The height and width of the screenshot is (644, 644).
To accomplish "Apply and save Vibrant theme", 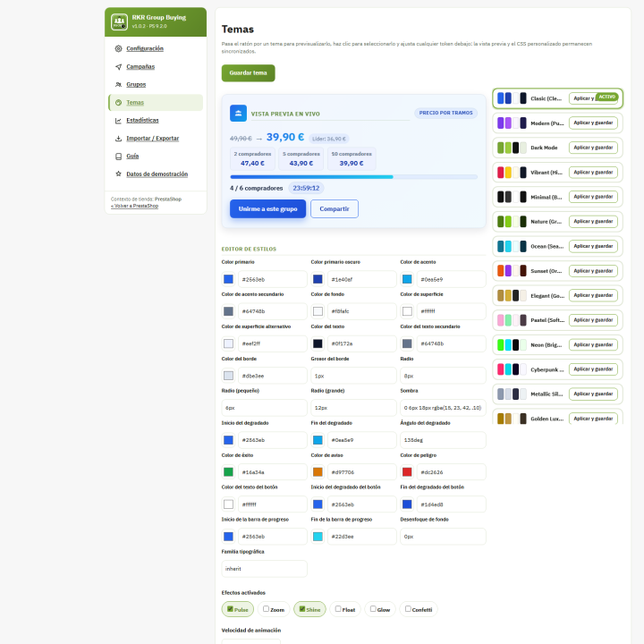I will click(x=593, y=172).
